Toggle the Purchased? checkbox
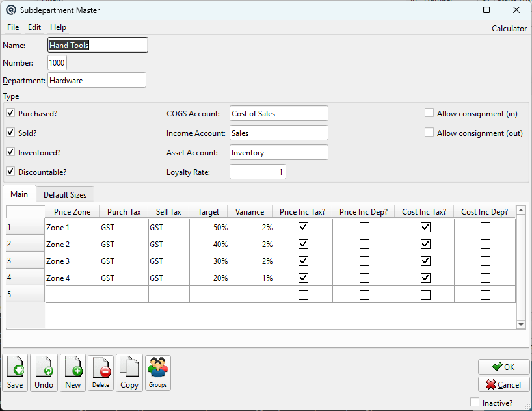 click(x=10, y=113)
